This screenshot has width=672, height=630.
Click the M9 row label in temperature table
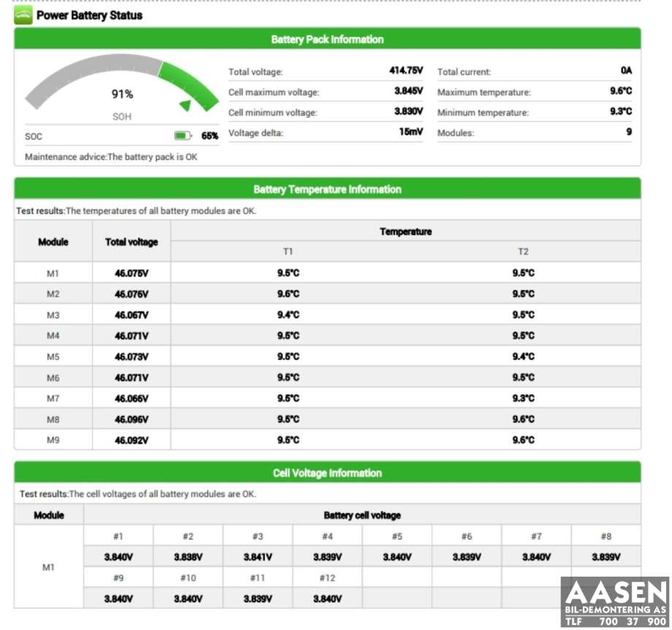(53, 440)
